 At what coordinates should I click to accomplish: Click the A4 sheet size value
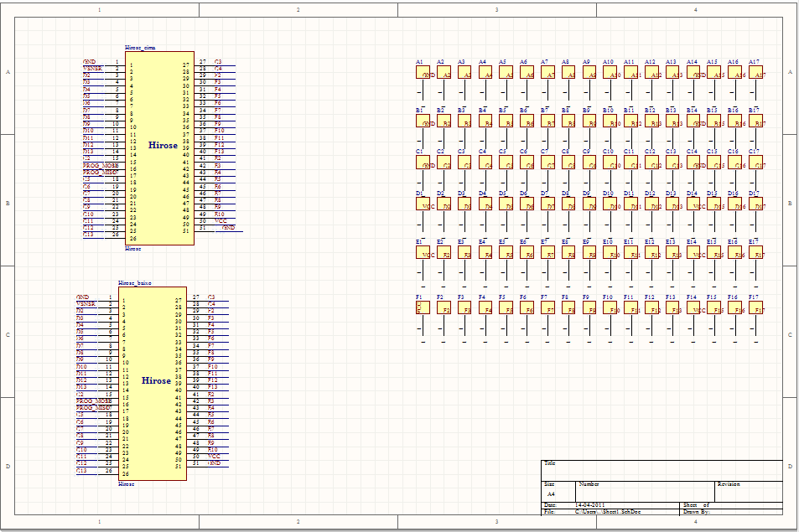(x=551, y=494)
